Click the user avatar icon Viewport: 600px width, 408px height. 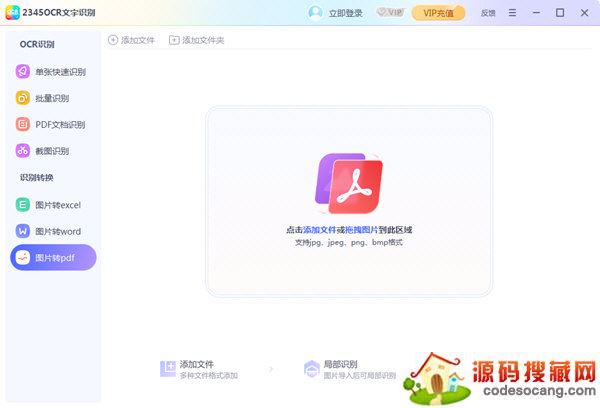[315, 13]
